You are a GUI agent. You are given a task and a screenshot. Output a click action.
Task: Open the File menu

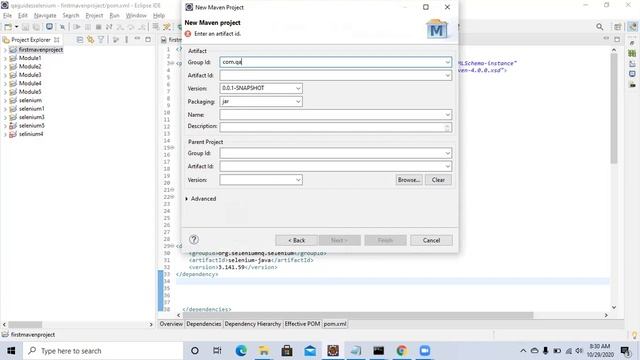click(x=7, y=16)
